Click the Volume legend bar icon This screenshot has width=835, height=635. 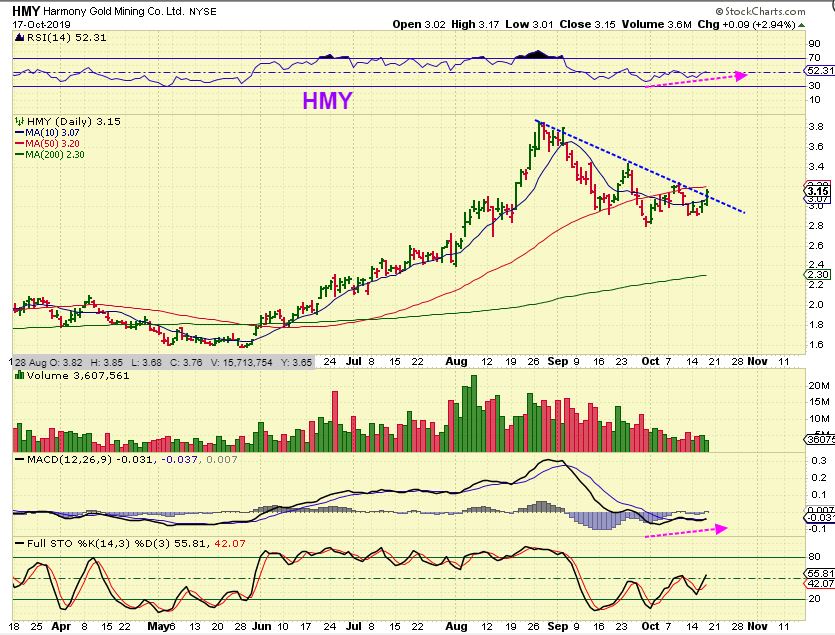click(20, 375)
